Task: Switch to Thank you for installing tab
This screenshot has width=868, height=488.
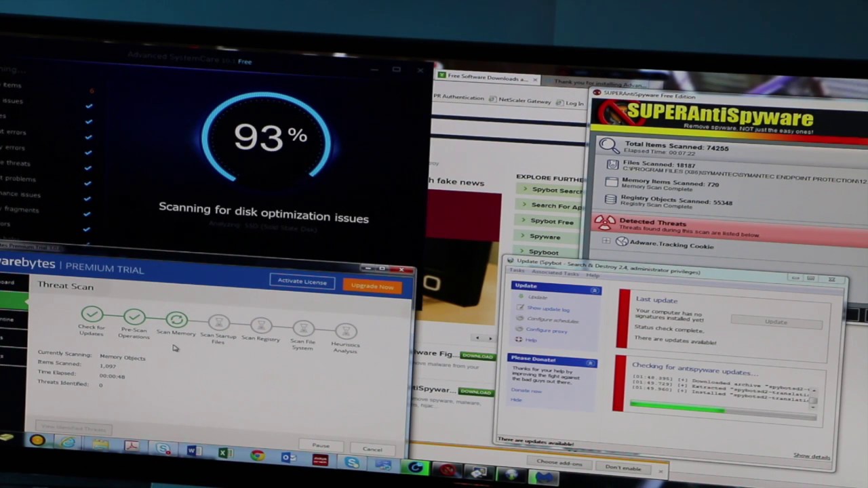Action: [589, 84]
